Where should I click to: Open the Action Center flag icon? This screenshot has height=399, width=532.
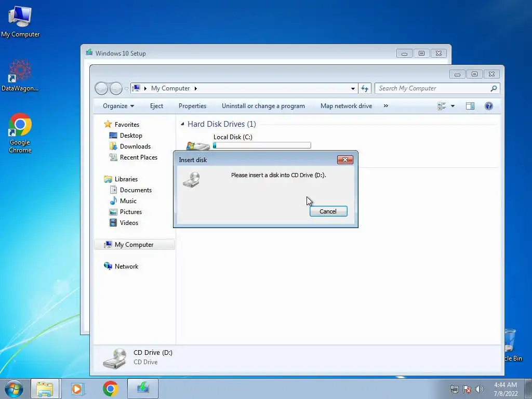coord(467,389)
